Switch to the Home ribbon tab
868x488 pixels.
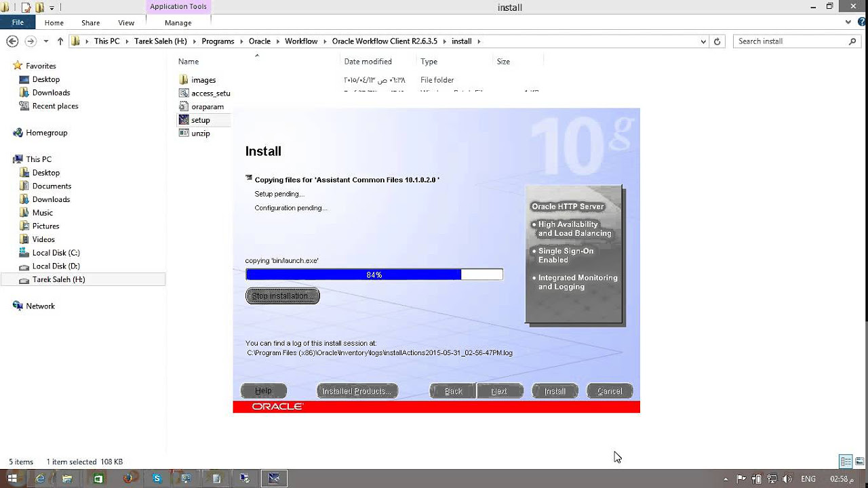tap(54, 23)
